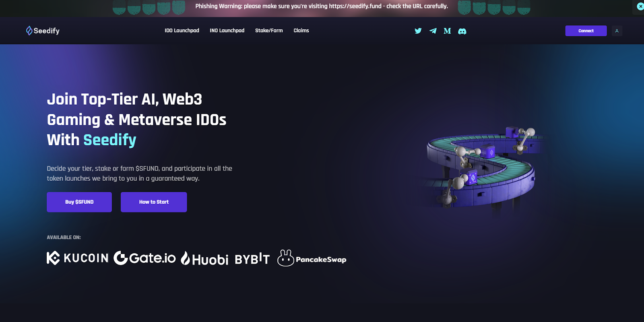Viewport: 644px width, 322px height.
Task: Dismiss the phishing warning banner
Action: coord(640,6)
